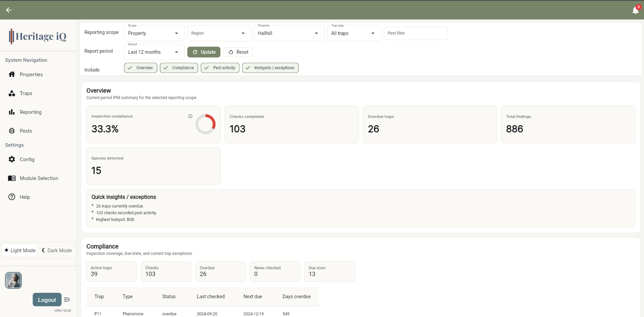The image size is (644, 317).
Task: Open the Property dropdown showing Hallhill
Action: 289,33
